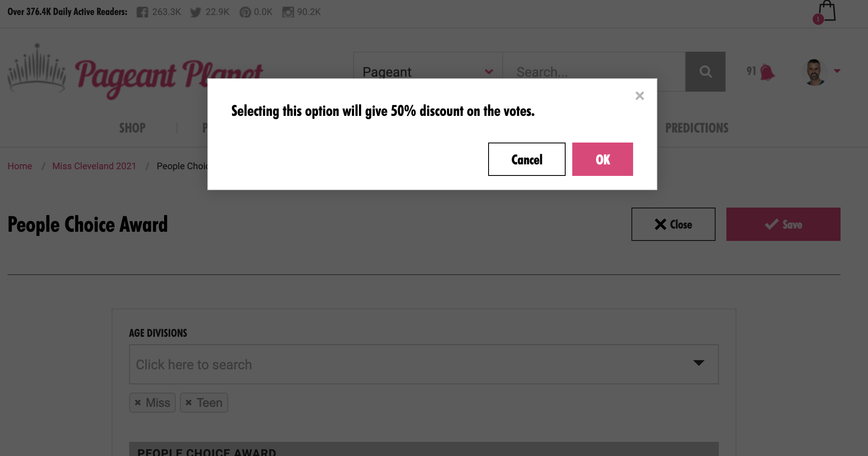Focus the Search text field
Image resolution: width=868 pixels, height=456 pixels.
pyautogui.click(x=594, y=72)
